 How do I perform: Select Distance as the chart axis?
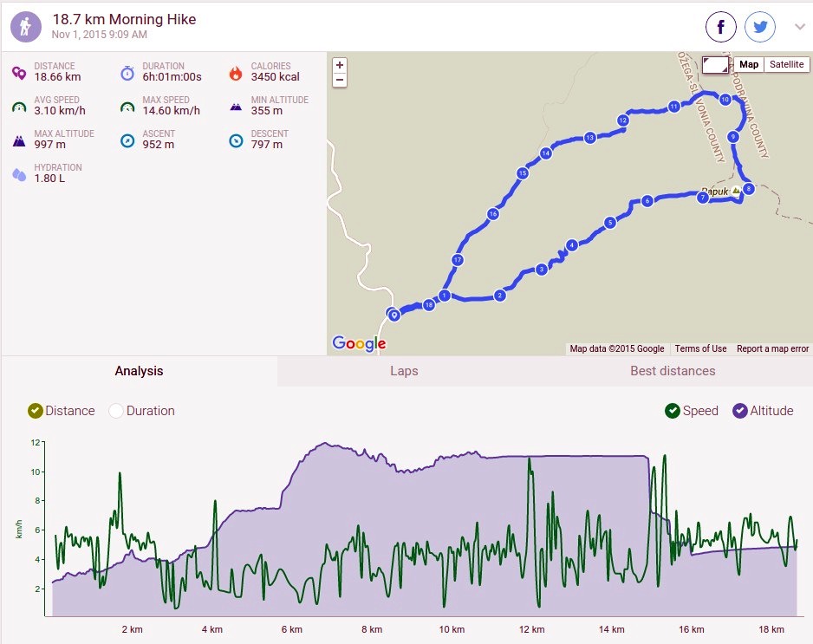coord(62,411)
